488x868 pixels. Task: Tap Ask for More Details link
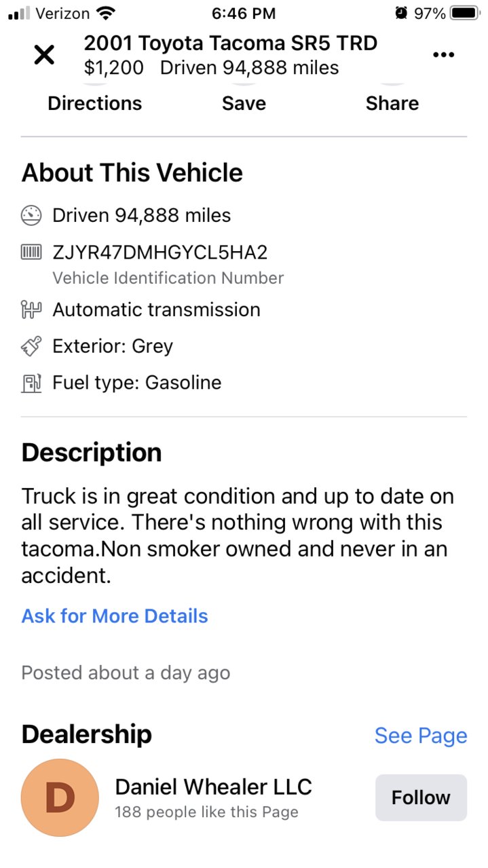(x=115, y=616)
